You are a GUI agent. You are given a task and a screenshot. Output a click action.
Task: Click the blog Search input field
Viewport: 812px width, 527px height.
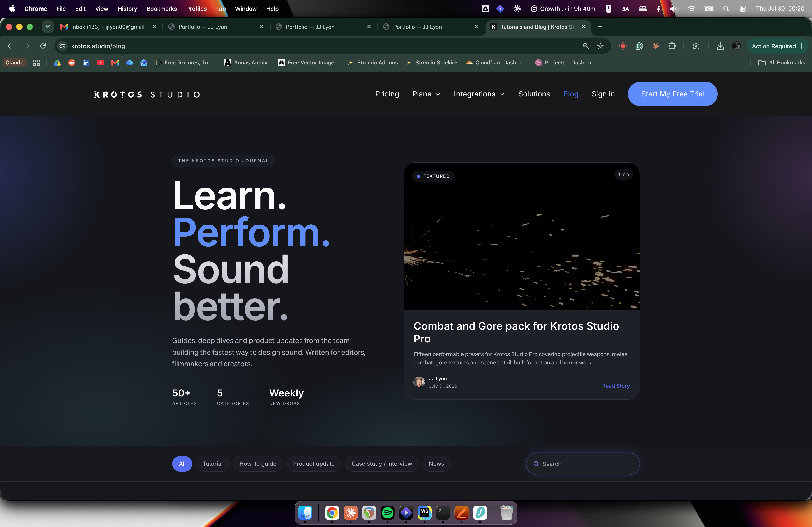click(583, 464)
